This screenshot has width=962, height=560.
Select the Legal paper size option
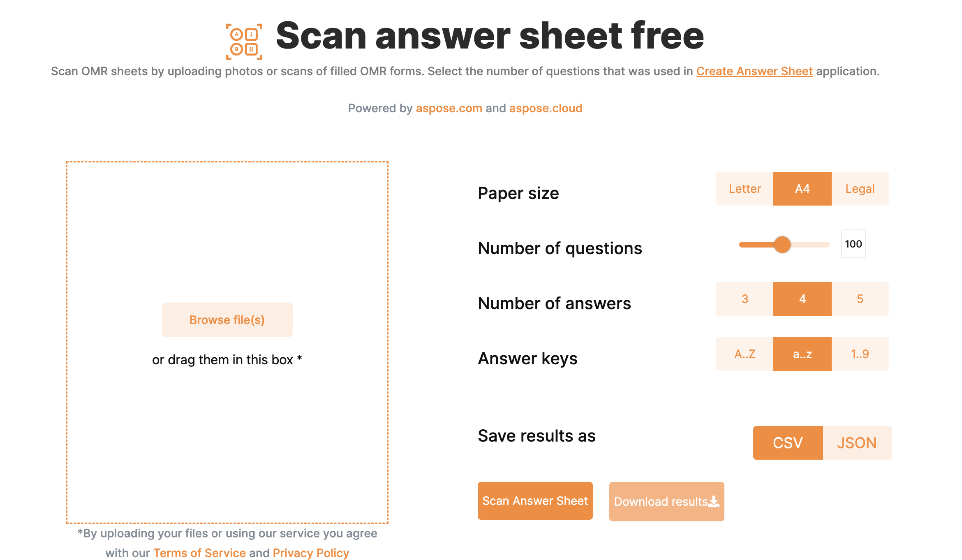click(860, 189)
